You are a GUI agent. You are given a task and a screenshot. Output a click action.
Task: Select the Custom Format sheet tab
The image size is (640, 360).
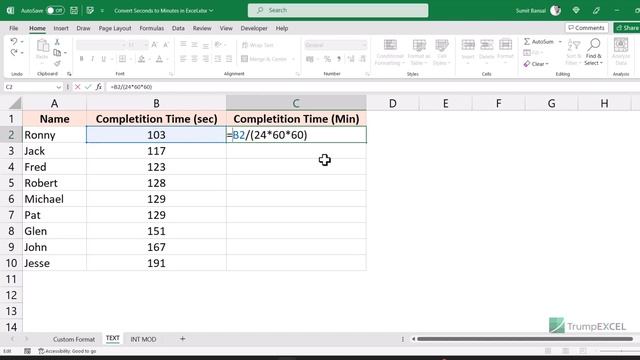point(74,339)
